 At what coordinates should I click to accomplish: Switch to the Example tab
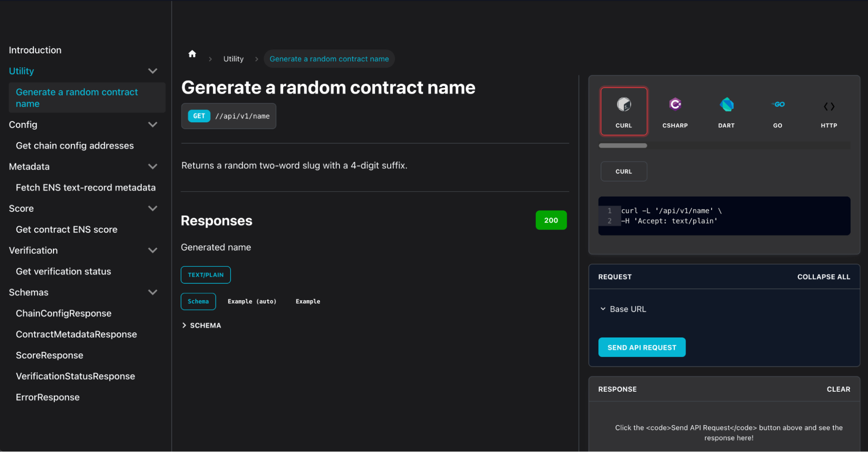(308, 301)
